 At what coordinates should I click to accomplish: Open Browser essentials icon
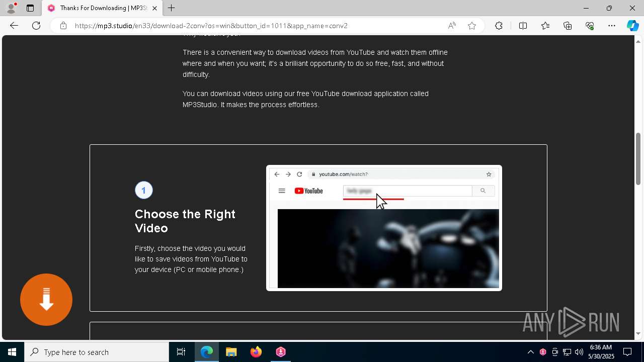click(590, 26)
